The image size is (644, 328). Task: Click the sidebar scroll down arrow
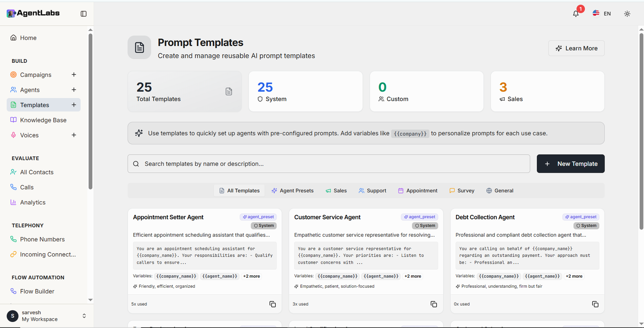click(x=90, y=300)
